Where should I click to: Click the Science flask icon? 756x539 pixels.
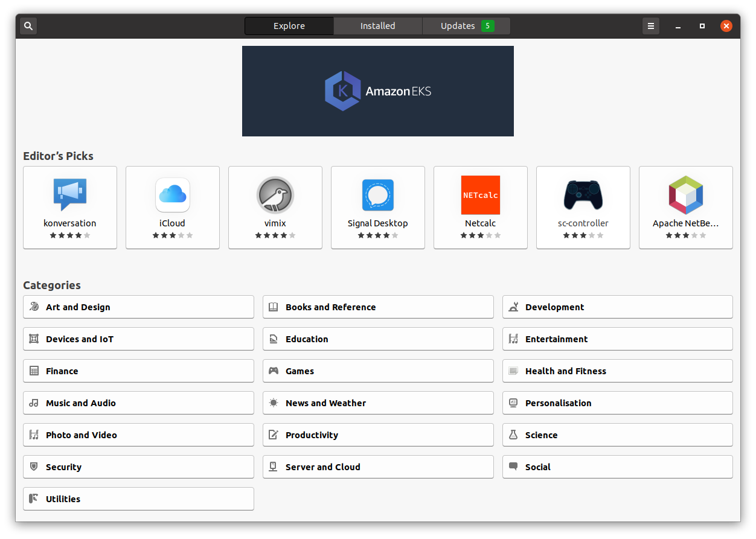pos(513,435)
